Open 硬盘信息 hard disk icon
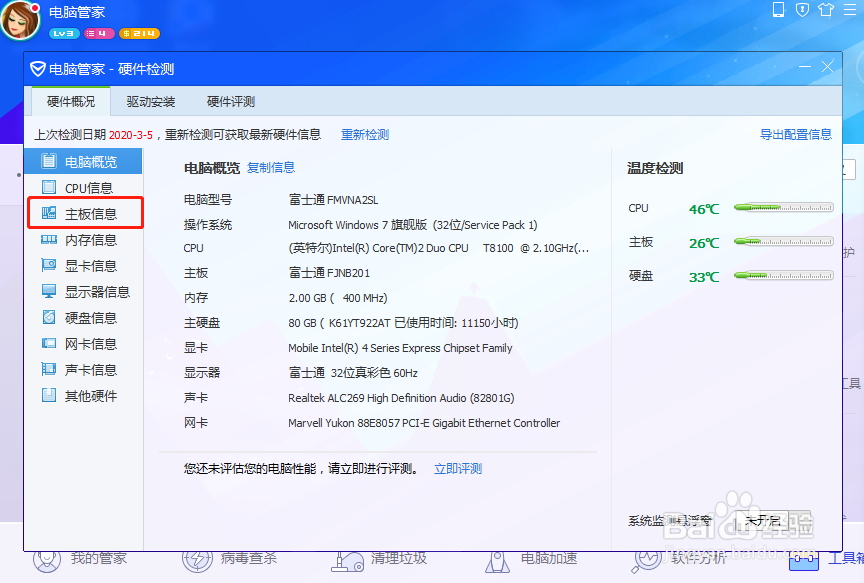This screenshot has width=864, height=583. (x=49, y=317)
